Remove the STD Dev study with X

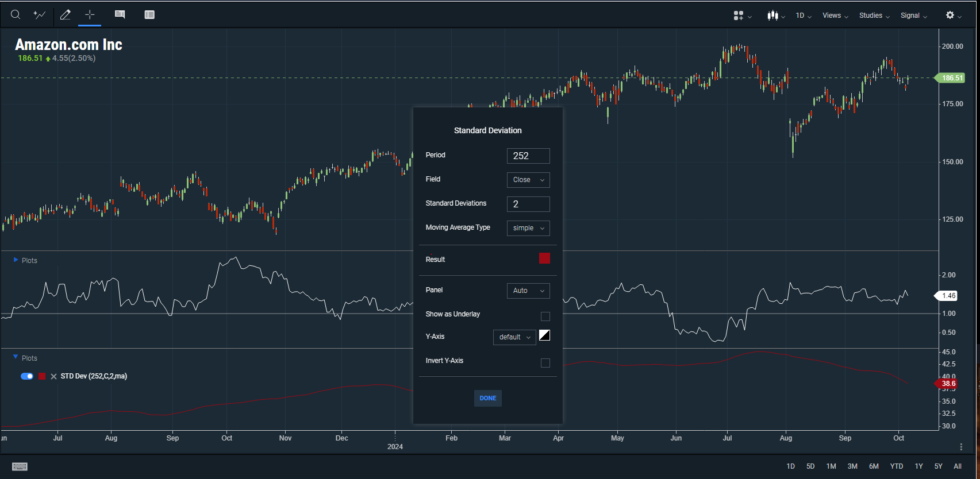(x=53, y=377)
